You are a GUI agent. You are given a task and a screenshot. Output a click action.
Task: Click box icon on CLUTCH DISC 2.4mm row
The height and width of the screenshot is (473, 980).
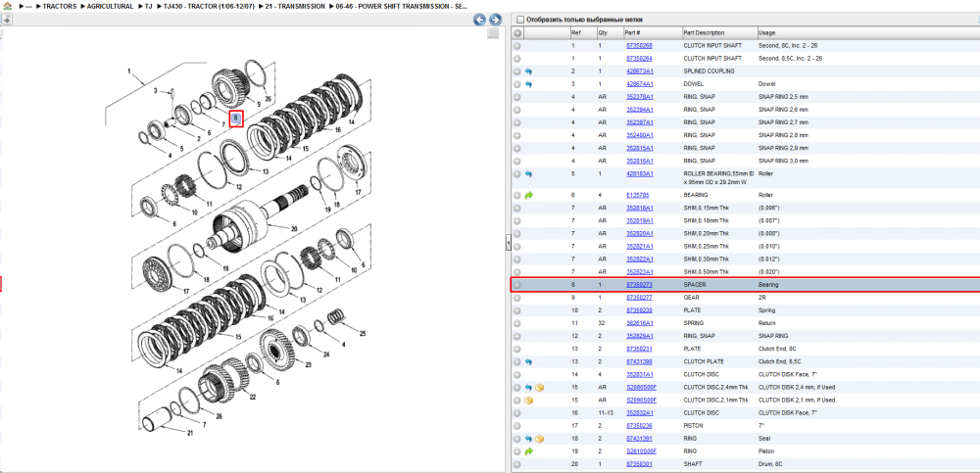point(539,388)
